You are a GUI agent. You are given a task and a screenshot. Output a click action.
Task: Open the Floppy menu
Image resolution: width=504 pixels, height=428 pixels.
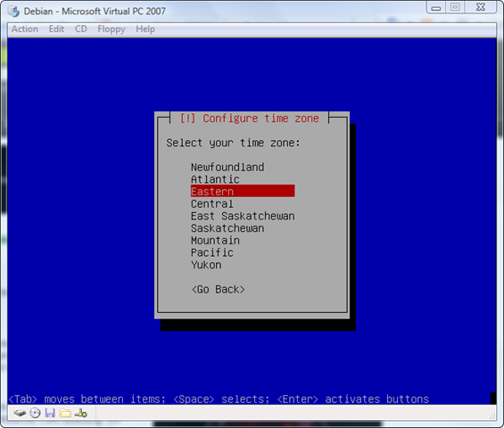point(112,29)
